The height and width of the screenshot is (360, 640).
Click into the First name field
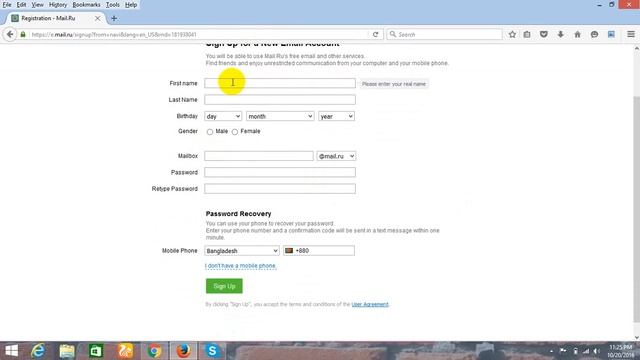(280, 83)
